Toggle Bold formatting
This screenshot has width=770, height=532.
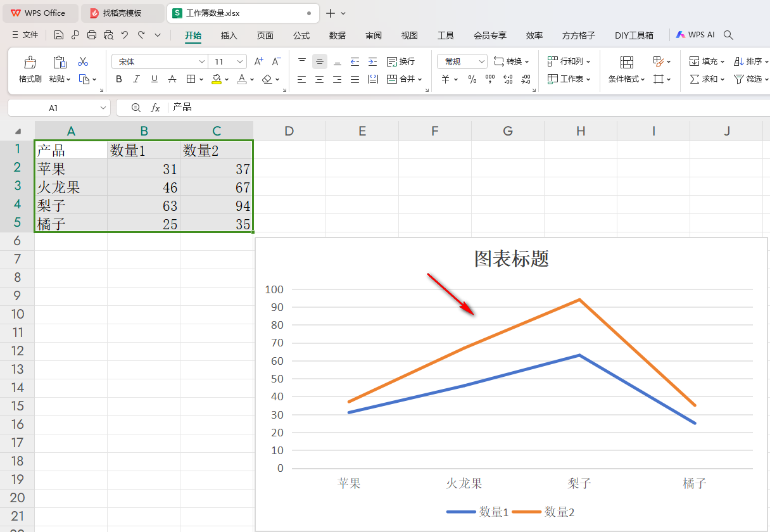coord(119,79)
